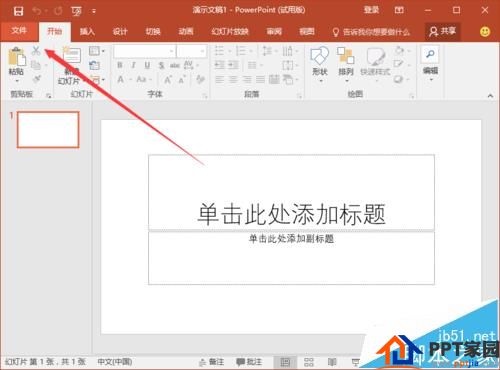Click the New Slide (新建幻灯片) icon
The width and height of the screenshot is (500, 370).
(x=72, y=55)
